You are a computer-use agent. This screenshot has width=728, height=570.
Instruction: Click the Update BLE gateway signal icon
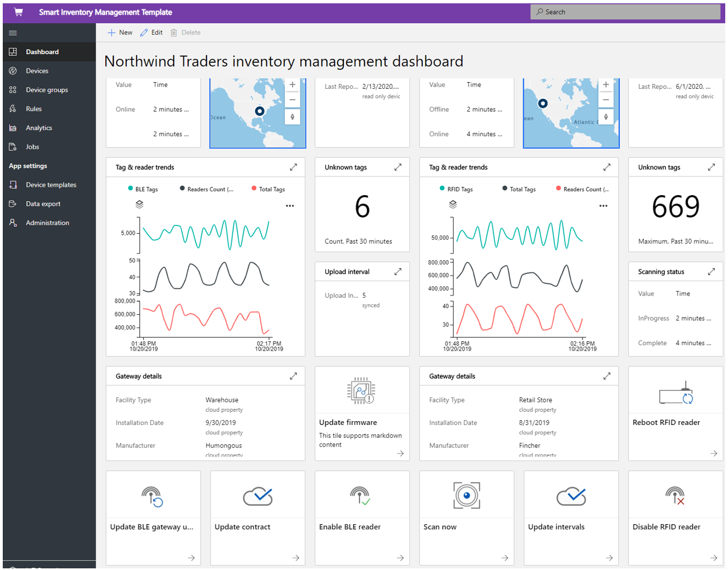(x=152, y=496)
